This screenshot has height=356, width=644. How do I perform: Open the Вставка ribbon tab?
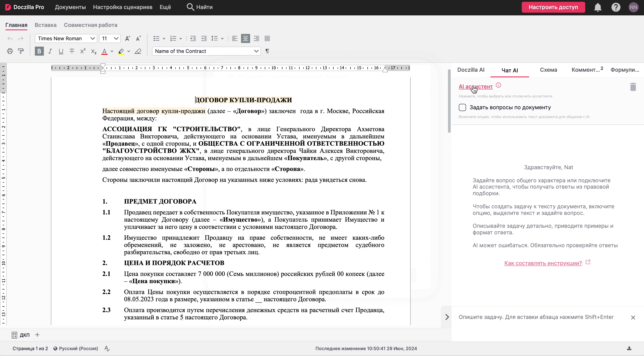(45, 25)
